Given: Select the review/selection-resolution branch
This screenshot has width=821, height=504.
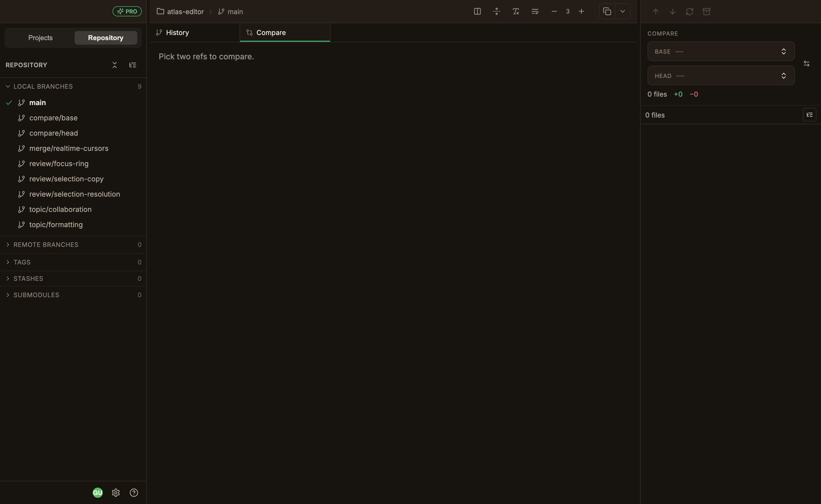Looking at the screenshot, I should click(73, 194).
